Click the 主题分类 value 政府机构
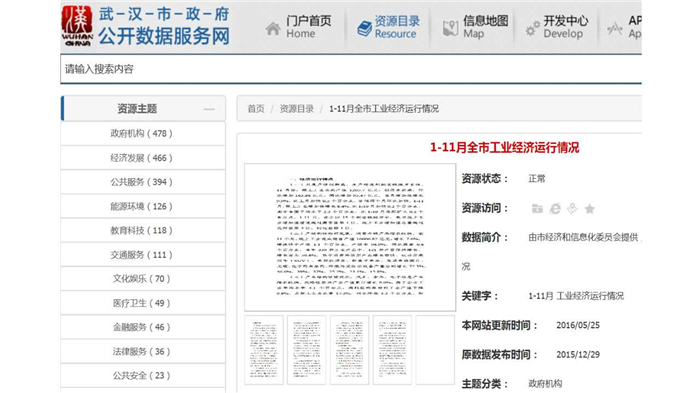The width and height of the screenshot is (700, 393). (x=545, y=384)
